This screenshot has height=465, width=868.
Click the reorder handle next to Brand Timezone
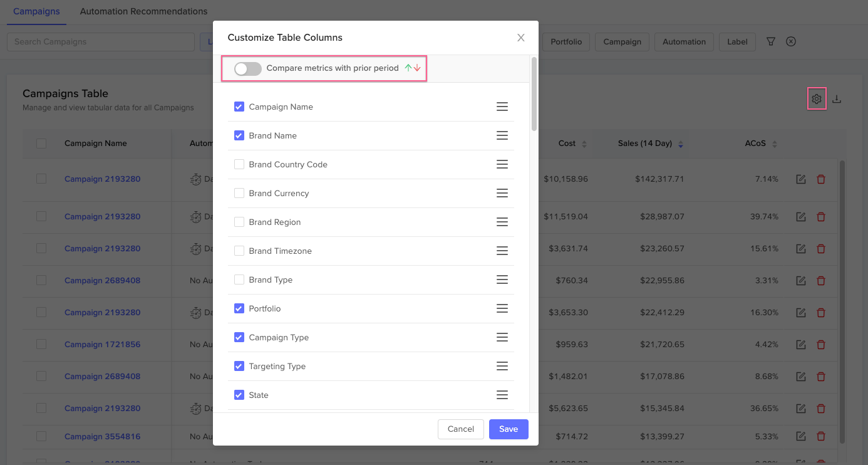pyautogui.click(x=502, y=251)
